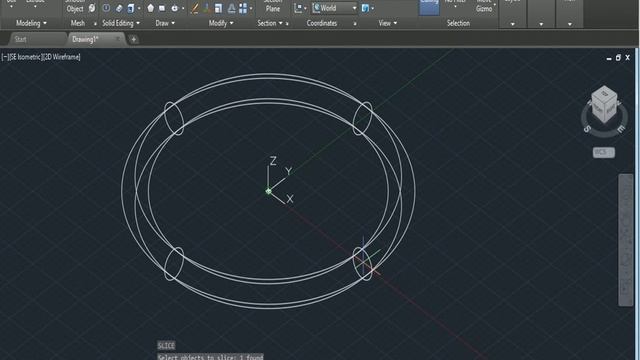Viewport: 640px width, 360px height.
Task: Click the round icon beside Smooth Object
Action: click(x=92, y=8)
